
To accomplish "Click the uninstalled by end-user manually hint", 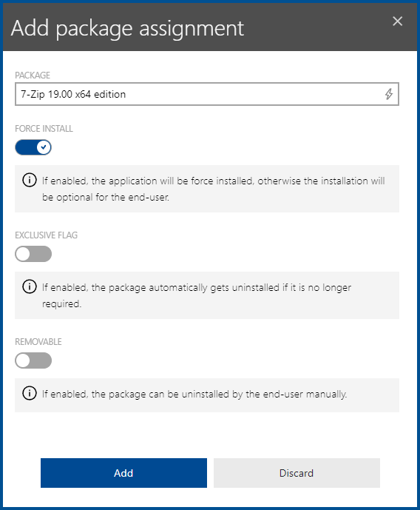I will pyautogui.click(x=194, y=395).
